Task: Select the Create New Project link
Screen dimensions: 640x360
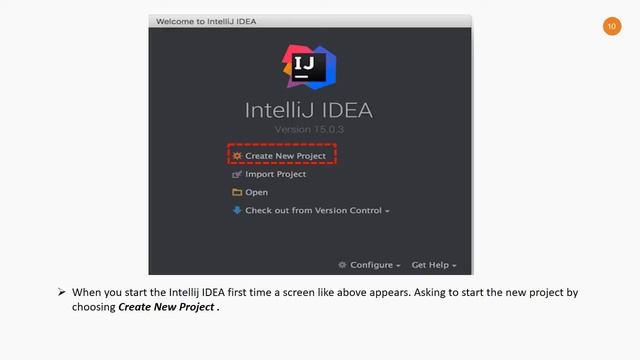Action: (285, 156)
